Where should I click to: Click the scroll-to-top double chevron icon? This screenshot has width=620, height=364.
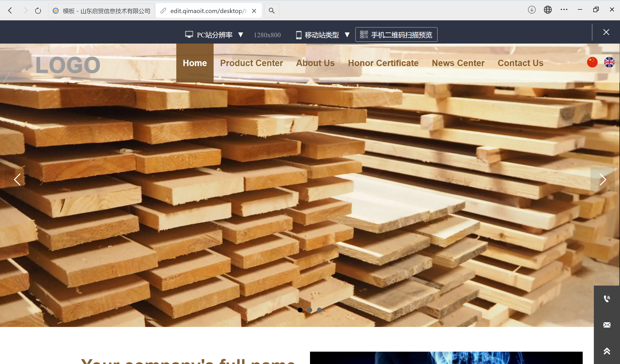point(607,351)
